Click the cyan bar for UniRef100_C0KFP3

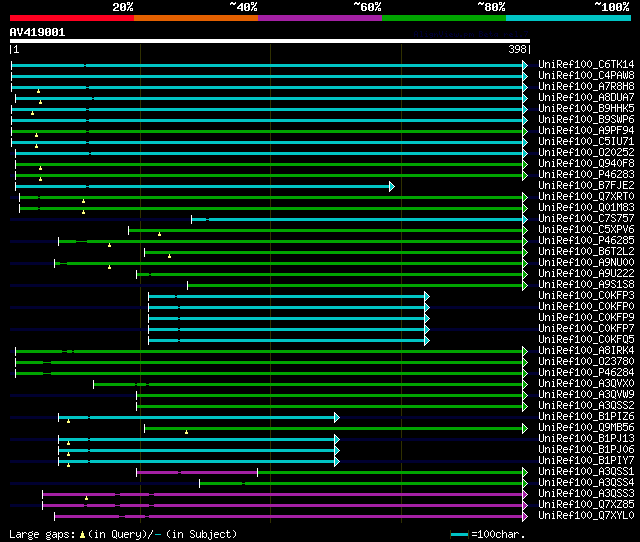pos(289,297)
